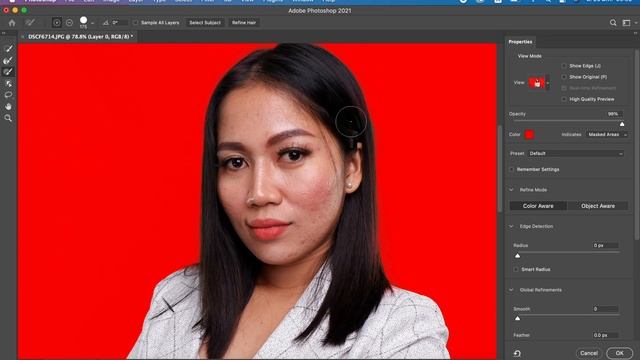The image size is (640, 360).
Task: Collapse the Refine Mode section
Action: tap(511, 190)
